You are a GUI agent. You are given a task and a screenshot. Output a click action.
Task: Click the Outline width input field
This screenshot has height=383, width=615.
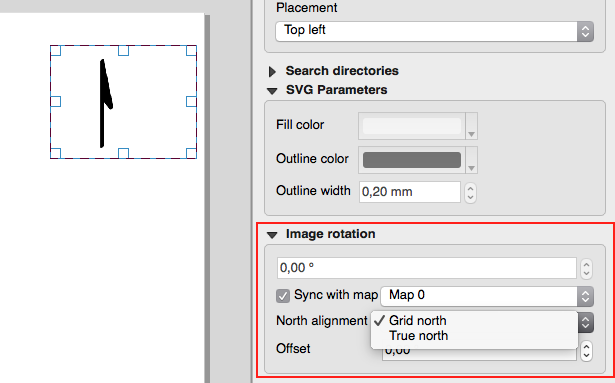[410, 192]
